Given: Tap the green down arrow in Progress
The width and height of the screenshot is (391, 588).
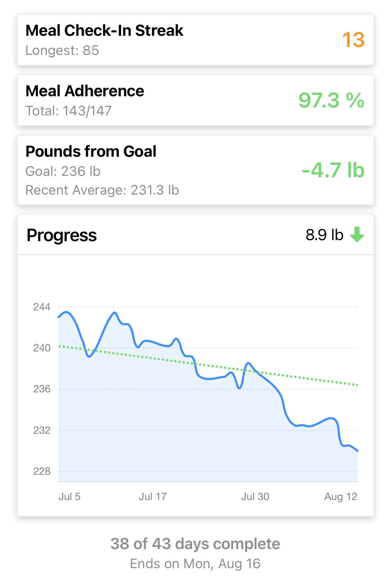Looking at the screenshot, I should pyautogui.click(x=357, y=235).
